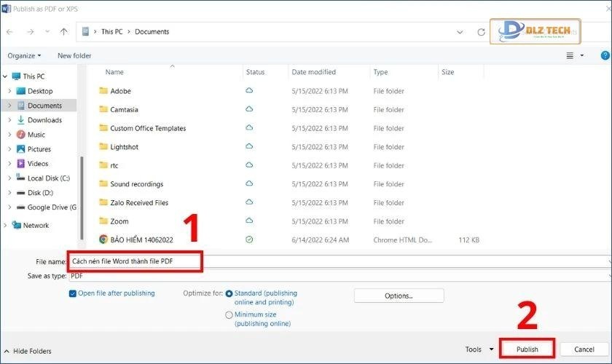
Task: Open the help question mark icon
Action: point(605,55)
